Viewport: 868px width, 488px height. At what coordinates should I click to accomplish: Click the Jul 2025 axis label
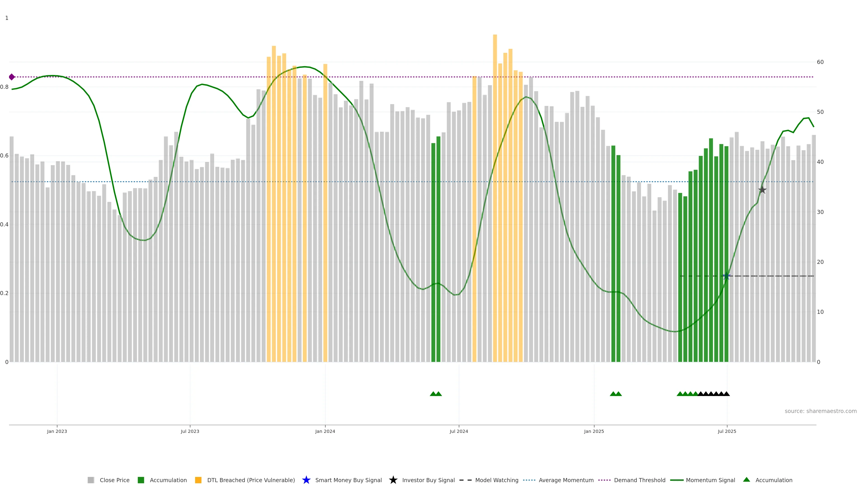tap(727, 431)
